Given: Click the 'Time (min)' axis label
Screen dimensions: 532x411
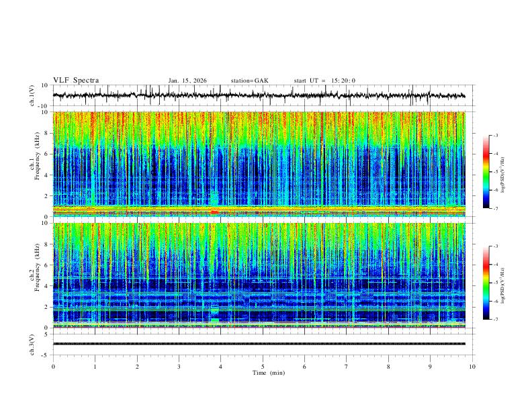Looking at the screenshot, I should tap(269, 373).
